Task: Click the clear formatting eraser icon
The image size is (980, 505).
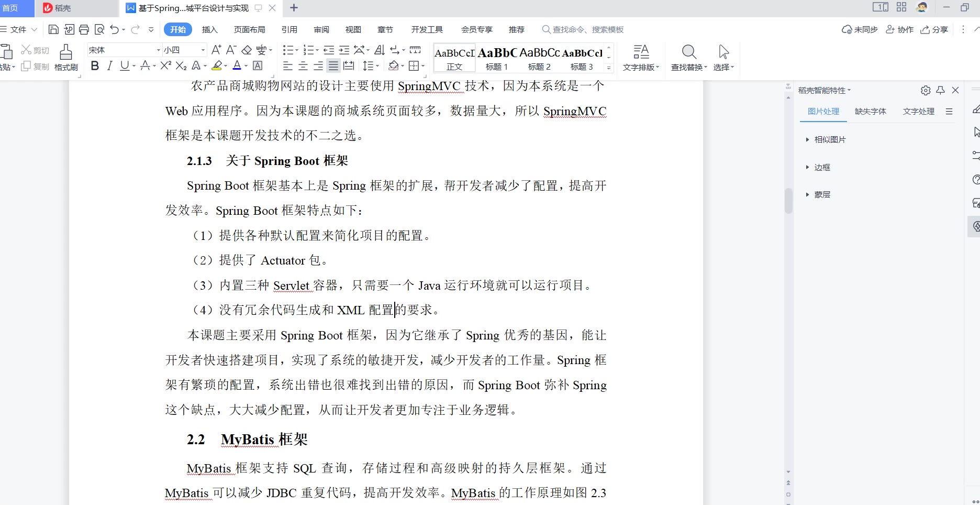Action: point(247,50)
